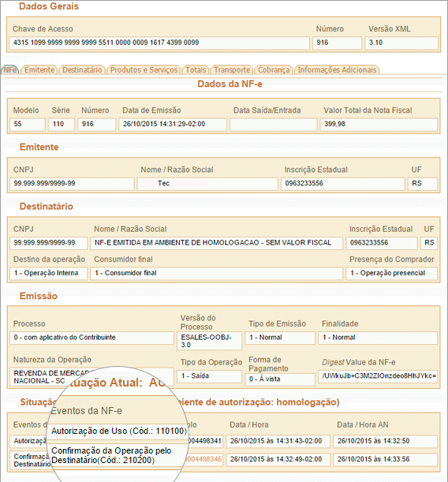Viewport: 448px width, 482px height.
Task: Open the Emitente tab
Action: click(x=39, y=69)
